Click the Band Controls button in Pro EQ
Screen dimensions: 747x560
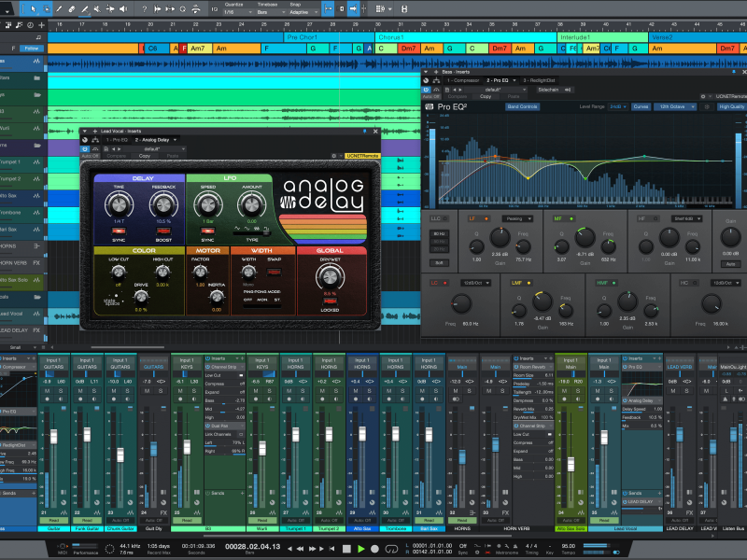click(x=522, y=106)
